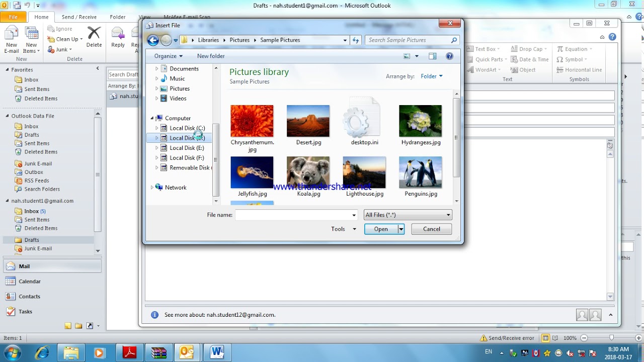Click the Back arrow in Insert File dialog
Screen dimensions: 644x362
153,40
